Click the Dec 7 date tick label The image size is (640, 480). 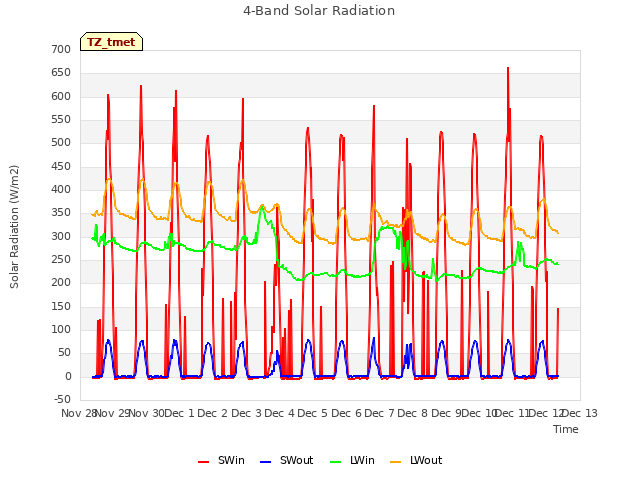click(x=380, y=413)
